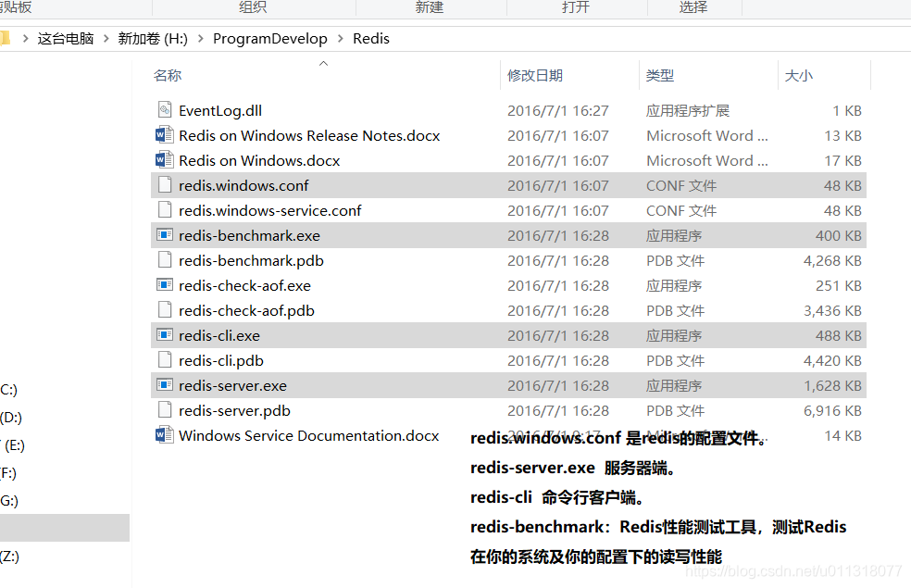Open the 选择 ribbon group
Screen dimensions: 911x588
(x=693, y=7)
